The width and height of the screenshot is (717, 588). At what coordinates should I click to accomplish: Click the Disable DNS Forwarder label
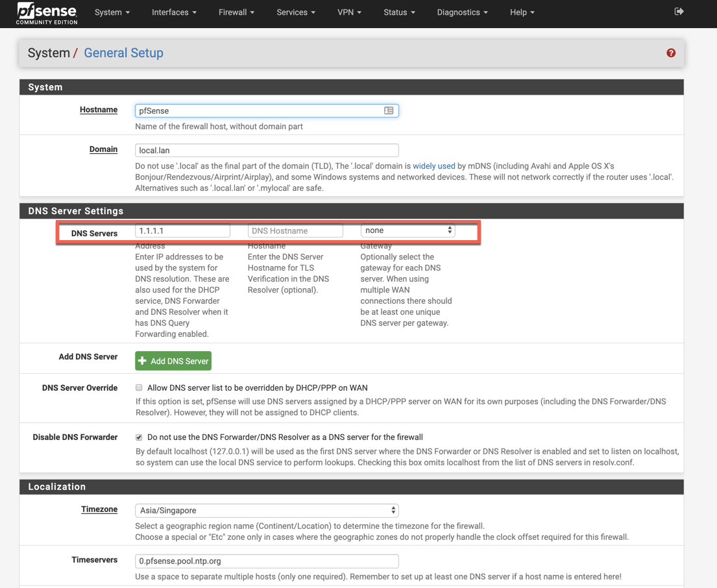point(75,437)
